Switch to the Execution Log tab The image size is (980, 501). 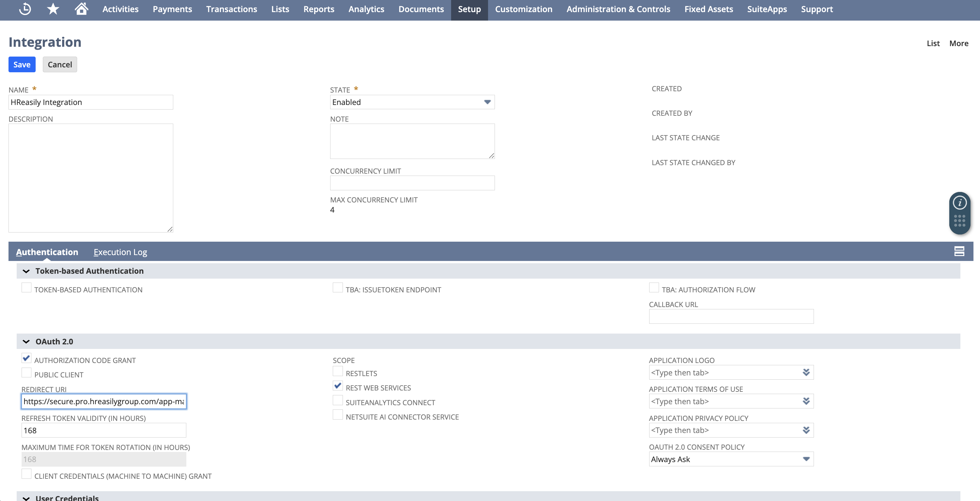(x=120, y=252)
